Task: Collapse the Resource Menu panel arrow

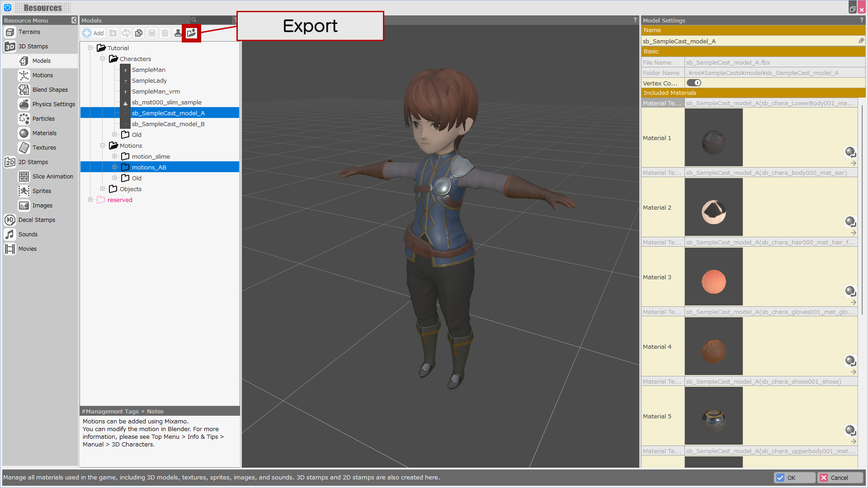Action: coord(74,20)
